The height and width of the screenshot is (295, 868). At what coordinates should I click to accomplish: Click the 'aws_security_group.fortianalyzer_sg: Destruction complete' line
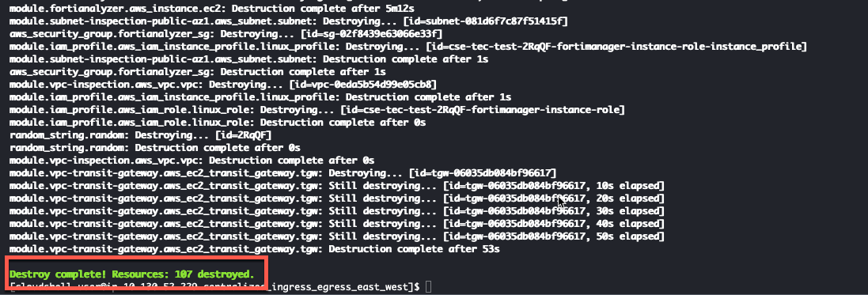coord(198,72)
